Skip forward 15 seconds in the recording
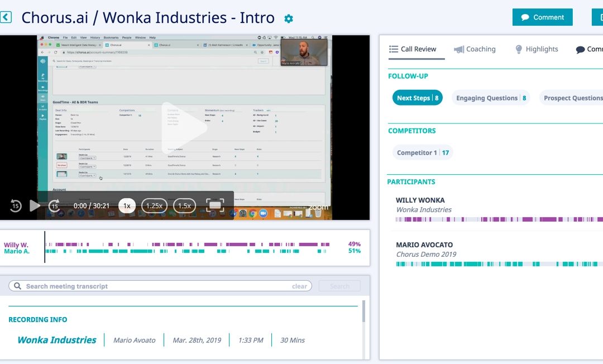 pyautogui.click(x=54, y=205)
